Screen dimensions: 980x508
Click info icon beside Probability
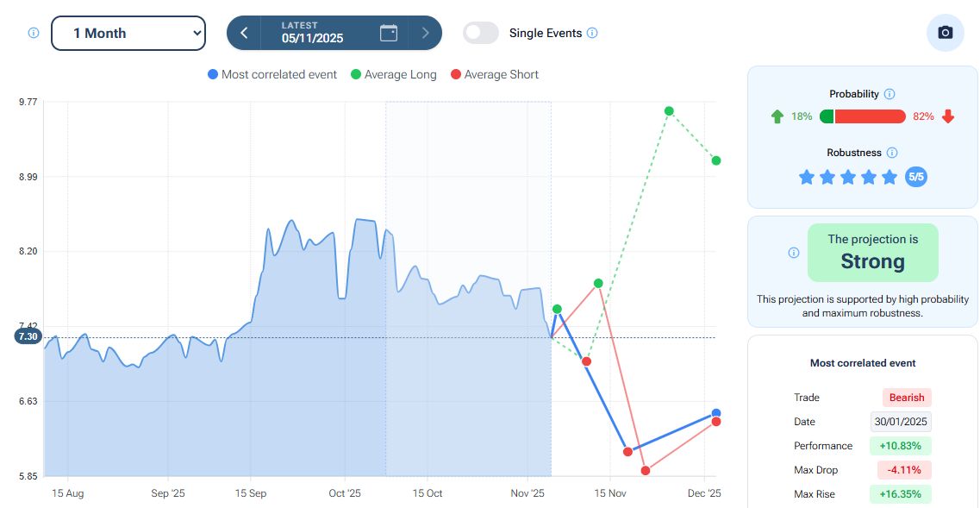pos(889,94)
